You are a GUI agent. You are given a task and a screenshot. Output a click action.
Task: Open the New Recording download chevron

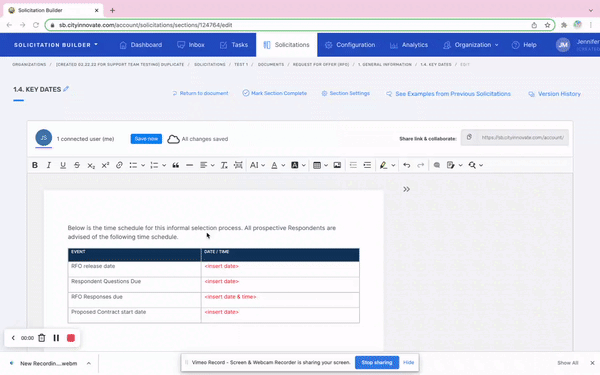click(88, 363)
